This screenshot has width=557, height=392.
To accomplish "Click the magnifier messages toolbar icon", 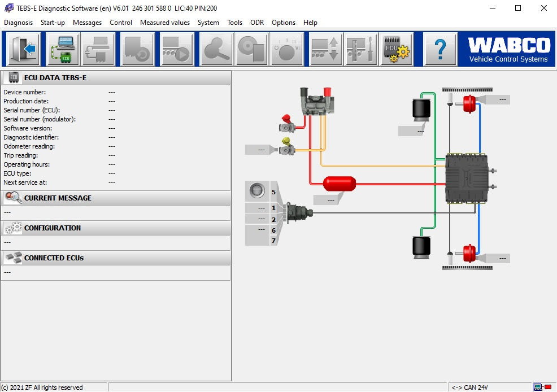I will tap(217, 49).
